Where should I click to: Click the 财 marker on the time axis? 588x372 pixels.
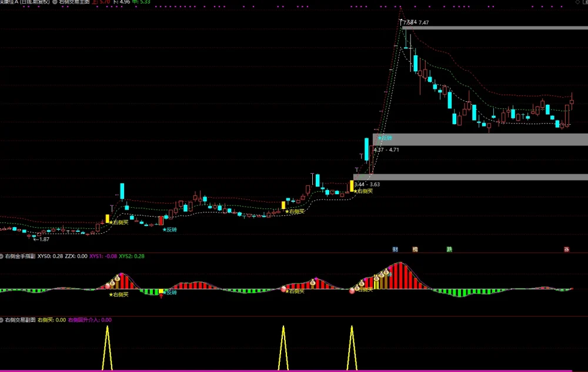(395, 249)
